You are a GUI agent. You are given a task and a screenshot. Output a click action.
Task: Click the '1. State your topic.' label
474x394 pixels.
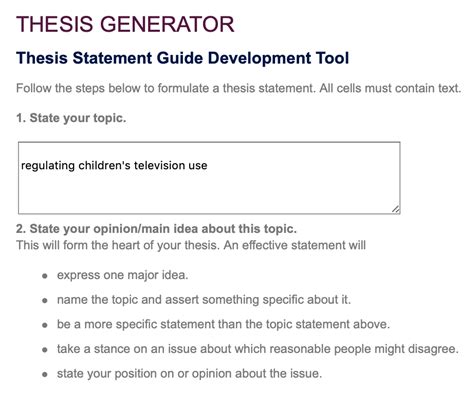coord(71,118)
